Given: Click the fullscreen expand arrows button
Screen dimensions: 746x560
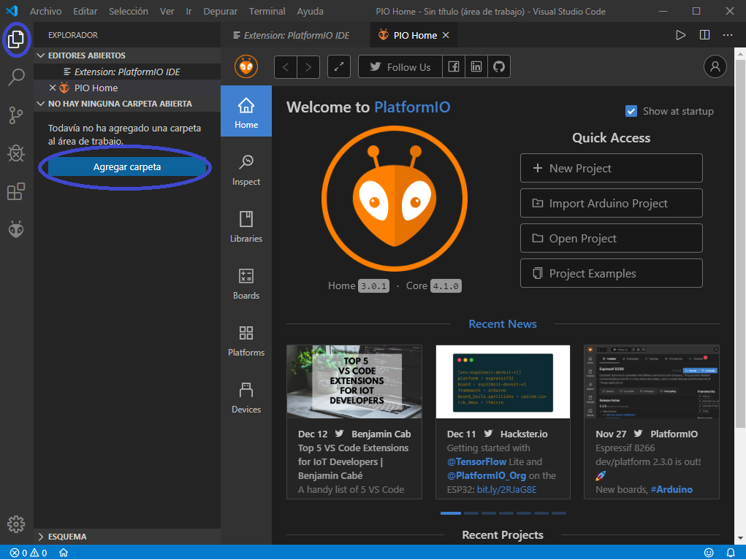Looking at the screenshot, I should pyautogui.click(x=339, y=67).
